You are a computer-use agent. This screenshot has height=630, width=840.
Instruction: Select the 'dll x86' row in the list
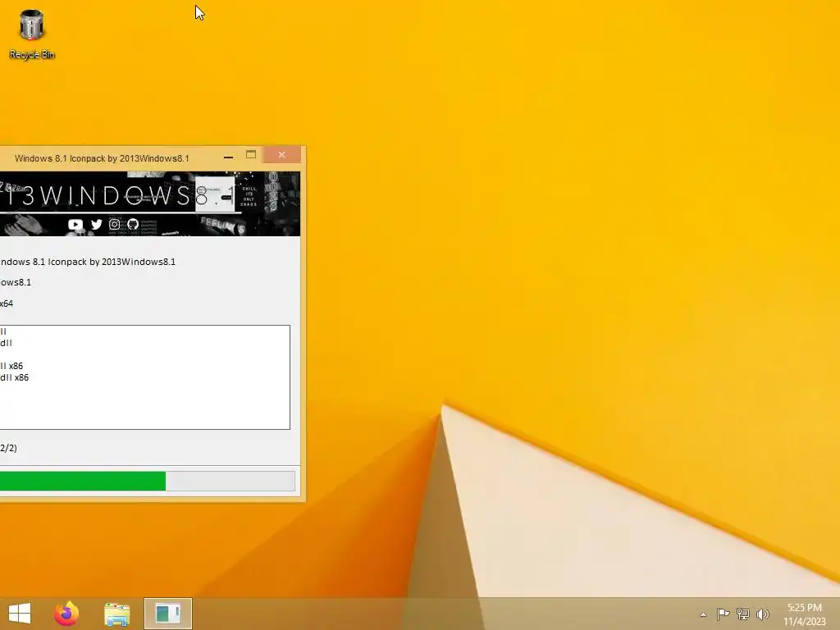pos(15,377)
